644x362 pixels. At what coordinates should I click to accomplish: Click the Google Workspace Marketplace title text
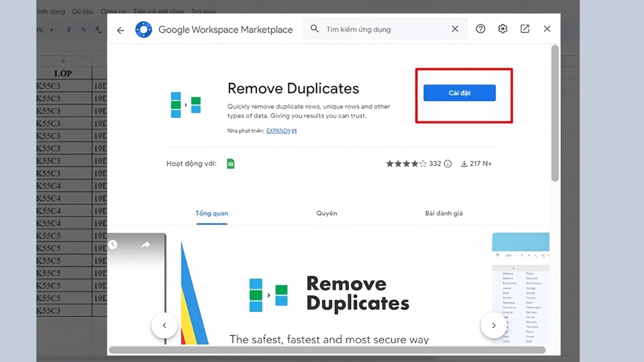pyautogui.click(x=225, y=29)
